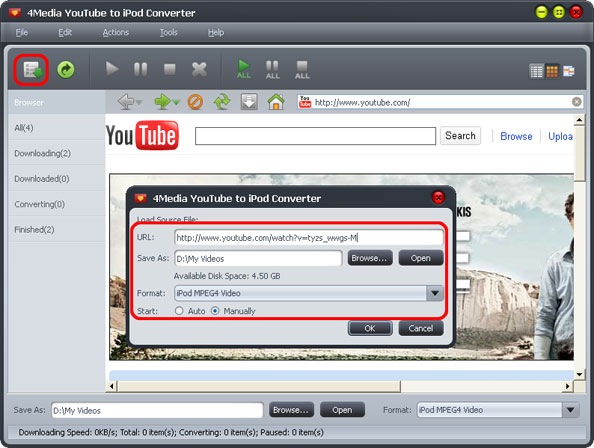Open the Edit menu

point(65,33)
